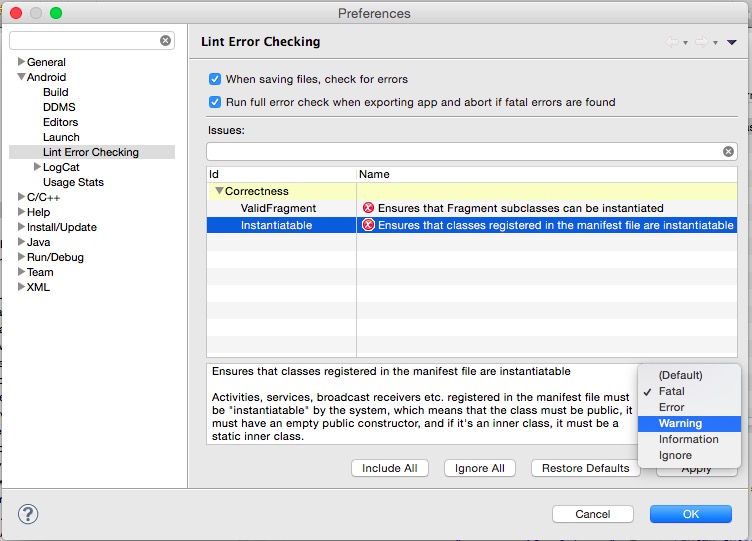Viewport: 752px width, 541px height.
Task: Clear the preferences filter search field
Action: (x=165, y=41)
